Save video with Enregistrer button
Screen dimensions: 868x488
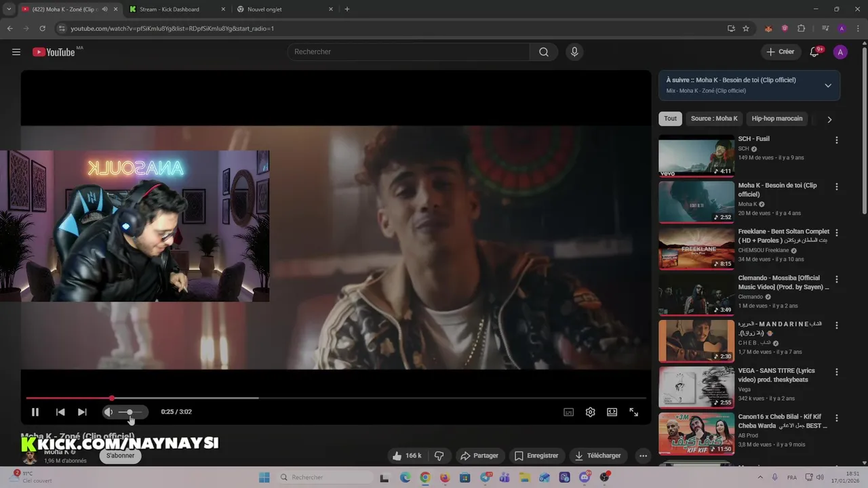(536, 456)
